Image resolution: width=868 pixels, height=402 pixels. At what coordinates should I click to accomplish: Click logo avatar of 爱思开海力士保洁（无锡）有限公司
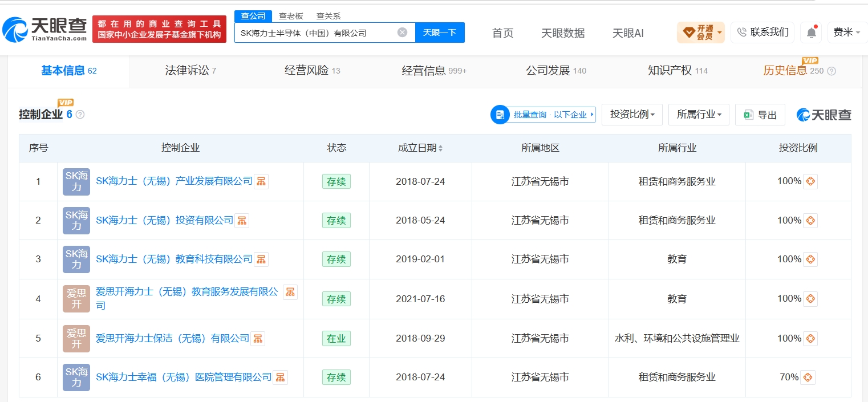point(76,338)
